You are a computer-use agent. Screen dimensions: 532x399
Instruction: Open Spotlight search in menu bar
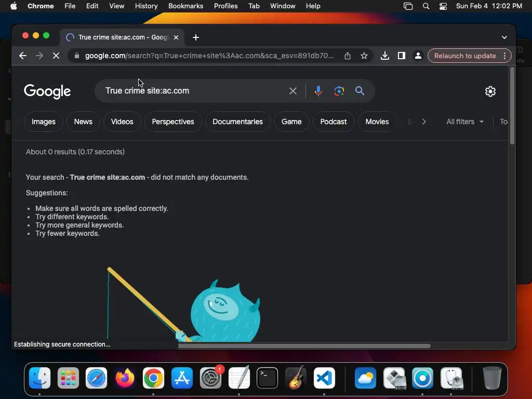tap(426, 6)
